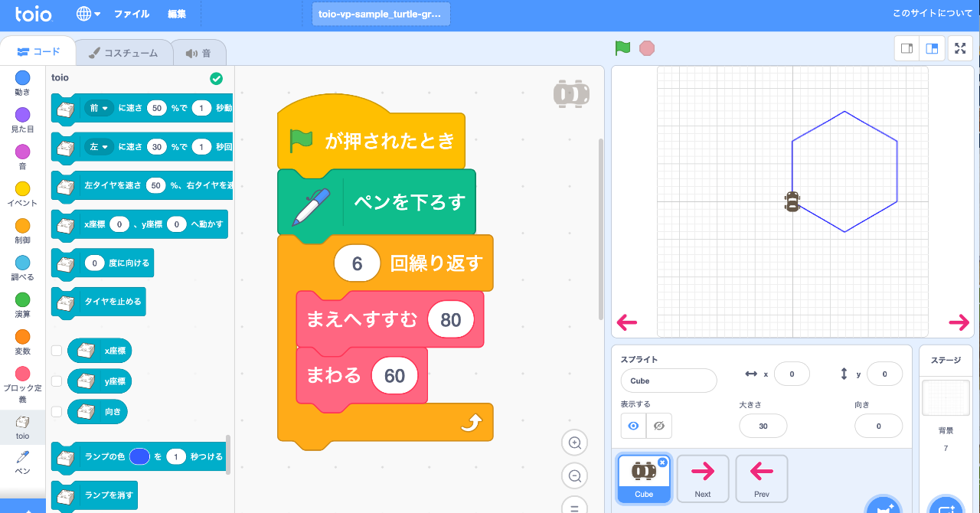Zoom in on the code workspace
Viewport: 980px width, 513px height.
[x=574, y=443]
